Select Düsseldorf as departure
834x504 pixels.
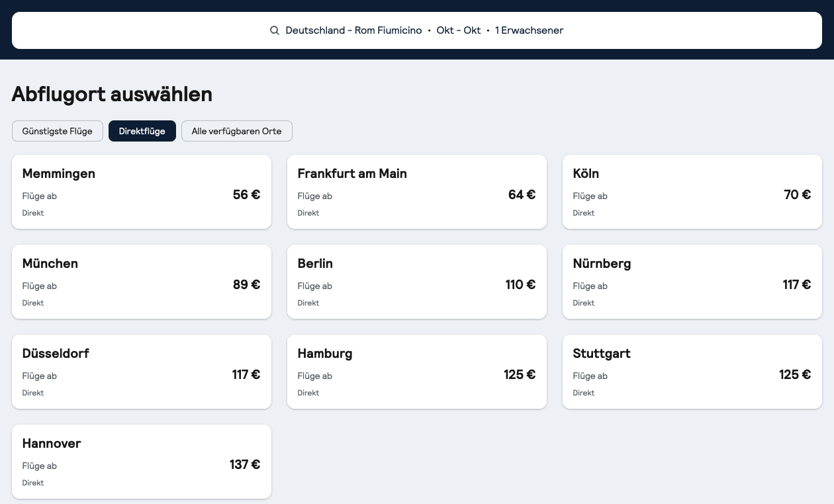pyautogui.click(x=142, y=372)
